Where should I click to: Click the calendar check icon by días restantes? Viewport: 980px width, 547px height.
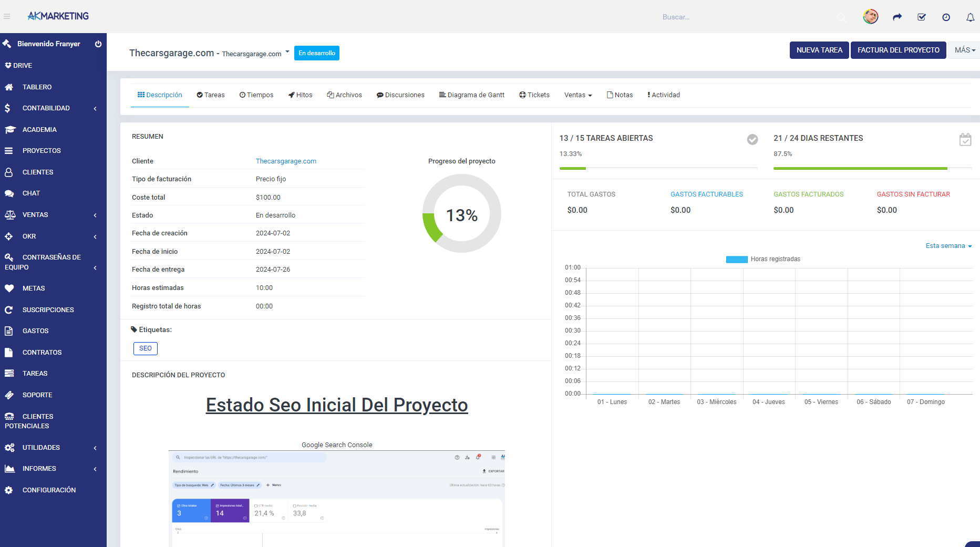pyautogui.click(x=965, y=139)
